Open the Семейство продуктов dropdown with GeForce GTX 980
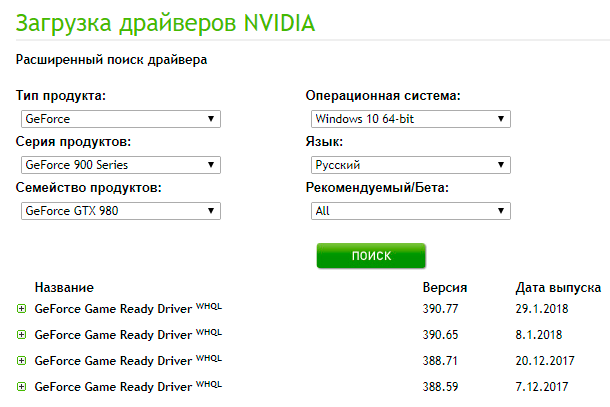The image size is (610, 407). [121, 211]
